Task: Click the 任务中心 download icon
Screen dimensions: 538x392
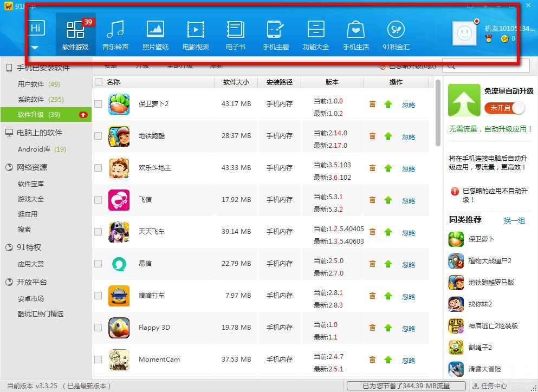Action: (x=476, y=386)
